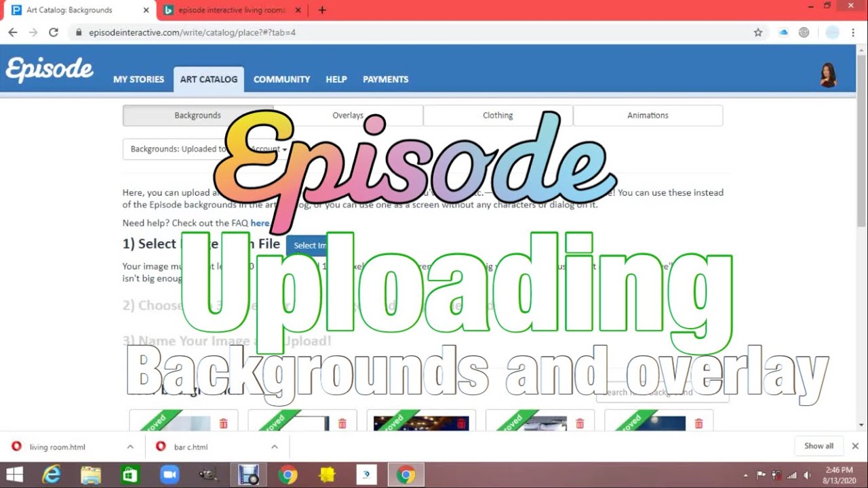
Task: Open a new browser tab
Action: click(x=322, y=10)
